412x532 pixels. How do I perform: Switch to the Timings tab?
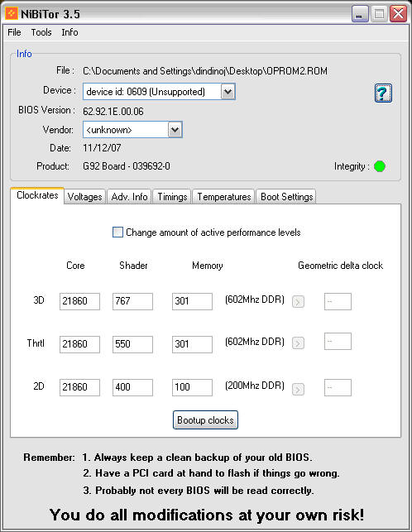172,196
